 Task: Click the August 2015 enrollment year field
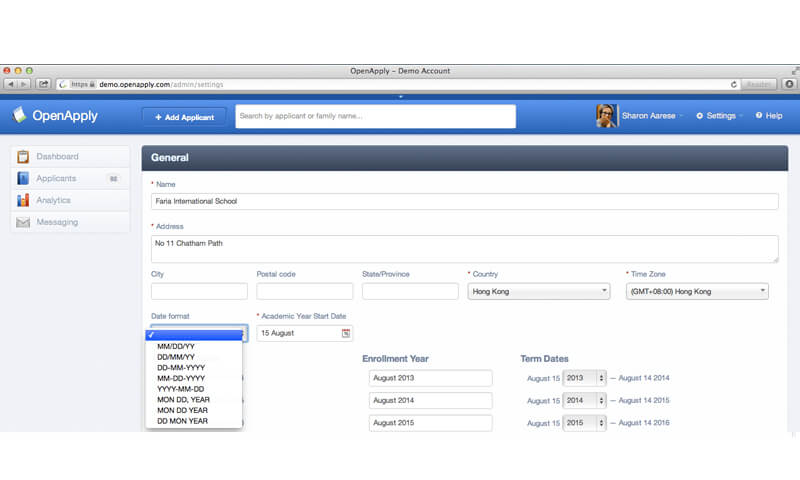point(431,423)
